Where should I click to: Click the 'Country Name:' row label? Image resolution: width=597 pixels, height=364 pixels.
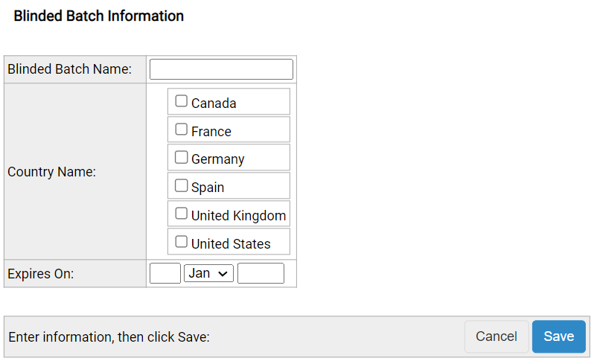click(x=51, y=172)
